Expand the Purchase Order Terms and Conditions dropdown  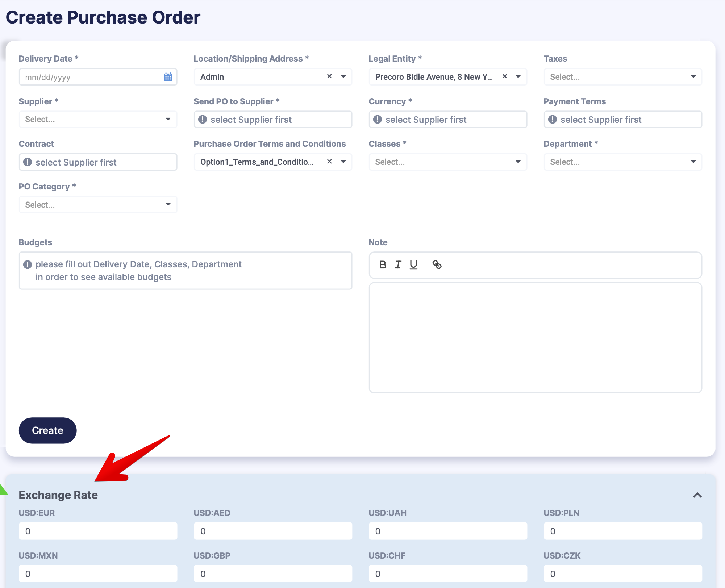343,162
